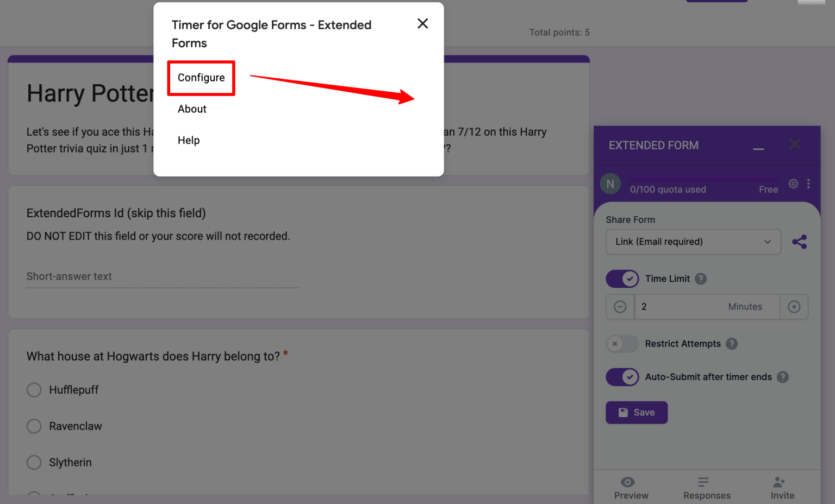This screenshot has height=504, width=835.
Task: Click the share icon next to Link dropdown
Action: [x=799, y=242]
